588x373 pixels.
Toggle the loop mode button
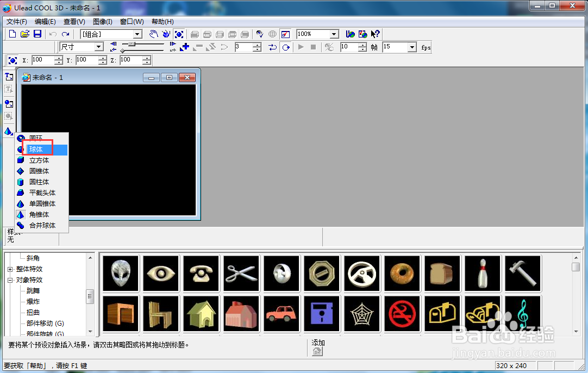tap(286, 47)
